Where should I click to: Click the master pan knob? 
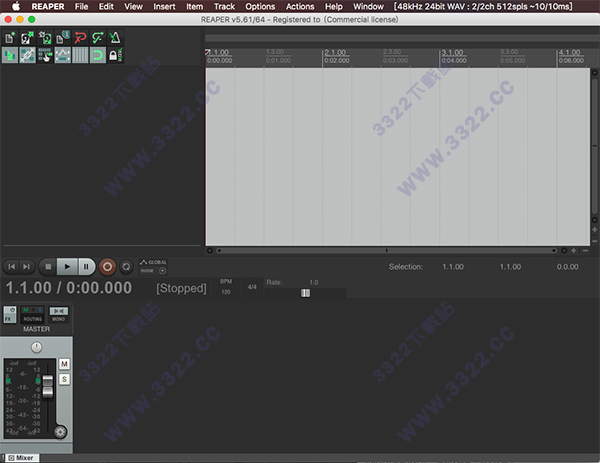tap(36, 347)
